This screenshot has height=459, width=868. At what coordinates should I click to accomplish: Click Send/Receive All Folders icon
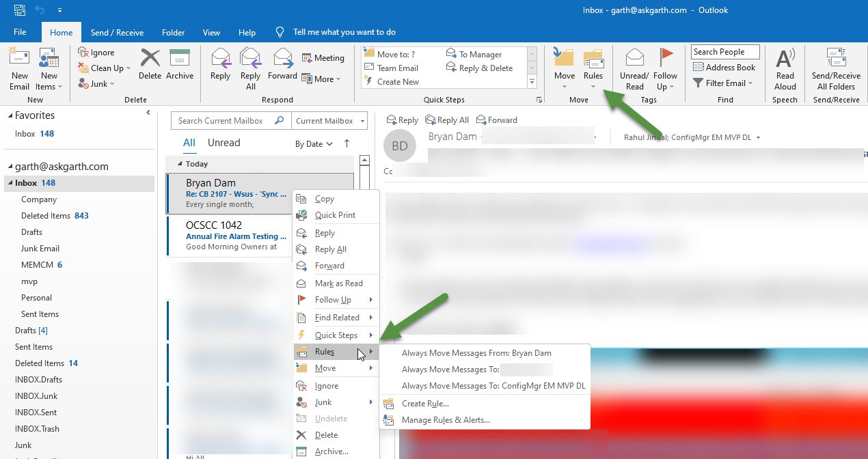pyautogui.click(x=836, y=68)
